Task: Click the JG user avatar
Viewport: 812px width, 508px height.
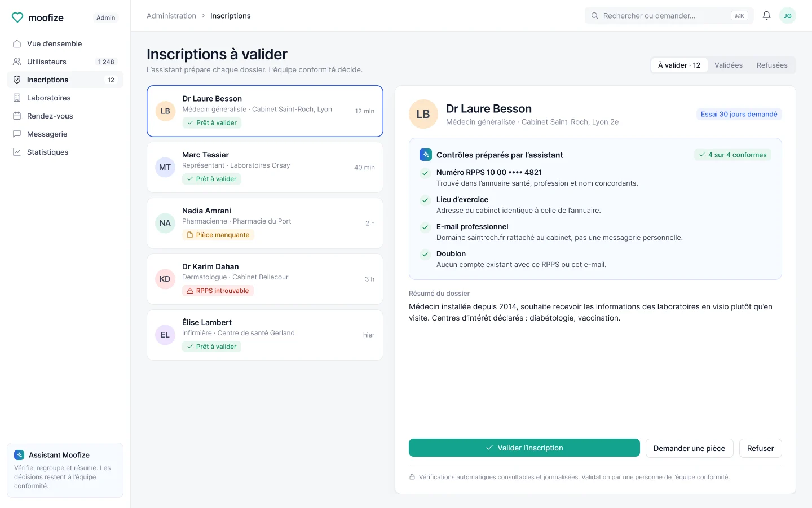Action: pyautogui.click(x=787, y=16)
